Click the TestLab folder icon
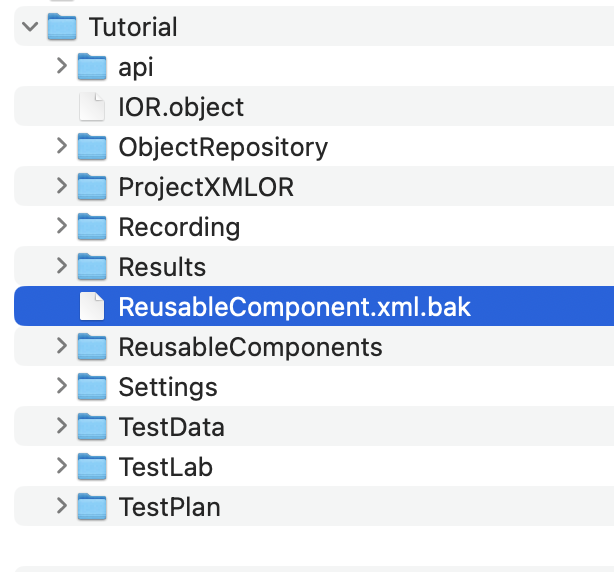The width and height of the screenshot is (614, 572). coord(92,466)
